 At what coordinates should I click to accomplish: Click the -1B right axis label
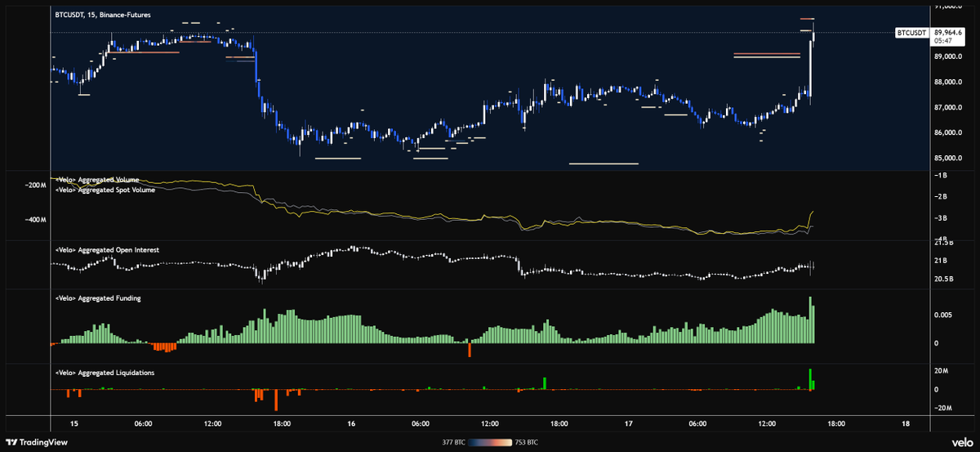click(942, 176)
